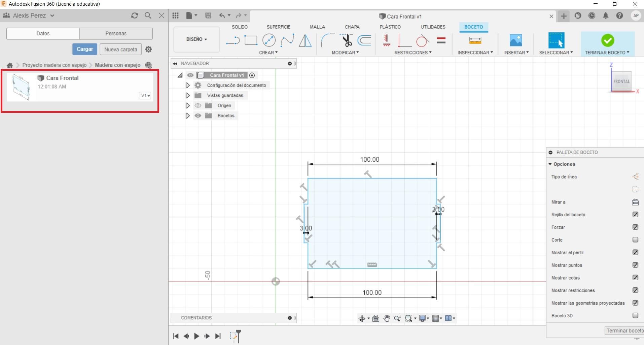Apply the horizontal/vertical constraint icon
The height and width of the screenshot is (345, 644).
click(387, 40)
